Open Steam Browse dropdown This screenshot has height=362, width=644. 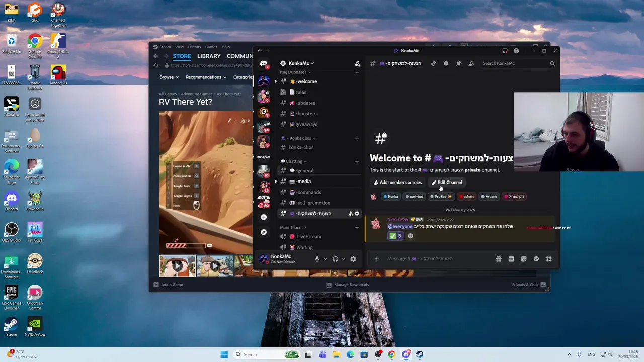(x=169, y=77)
